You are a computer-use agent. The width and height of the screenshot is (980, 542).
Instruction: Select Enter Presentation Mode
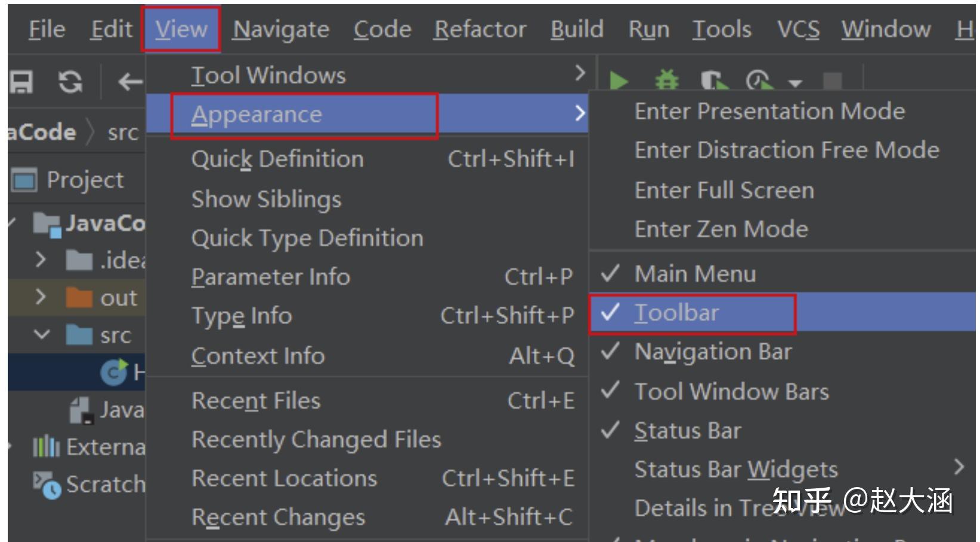pyautogui.click(x=769, y=112)
